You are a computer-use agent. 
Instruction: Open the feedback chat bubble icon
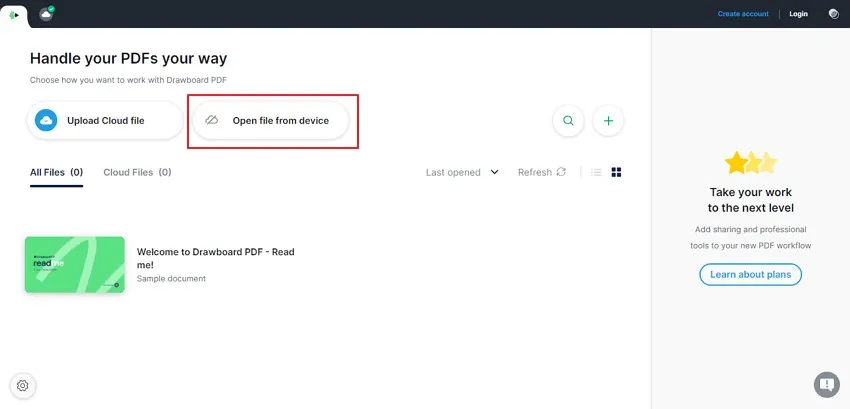pos(826,385)
